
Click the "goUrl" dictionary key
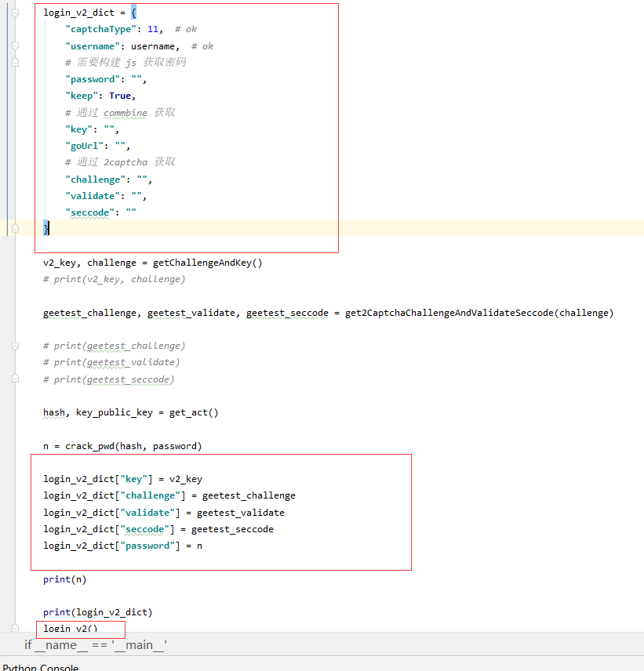[x=85, y=146]
